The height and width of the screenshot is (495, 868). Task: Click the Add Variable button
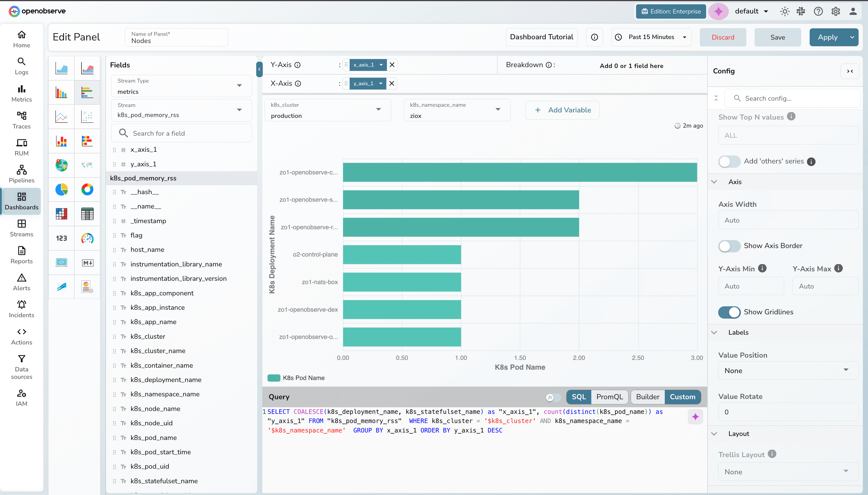pos(562,110)
